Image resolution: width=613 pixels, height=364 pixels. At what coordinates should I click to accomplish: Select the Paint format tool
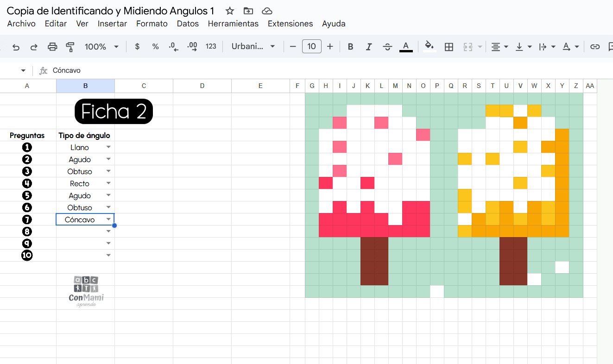coord(70,46)
